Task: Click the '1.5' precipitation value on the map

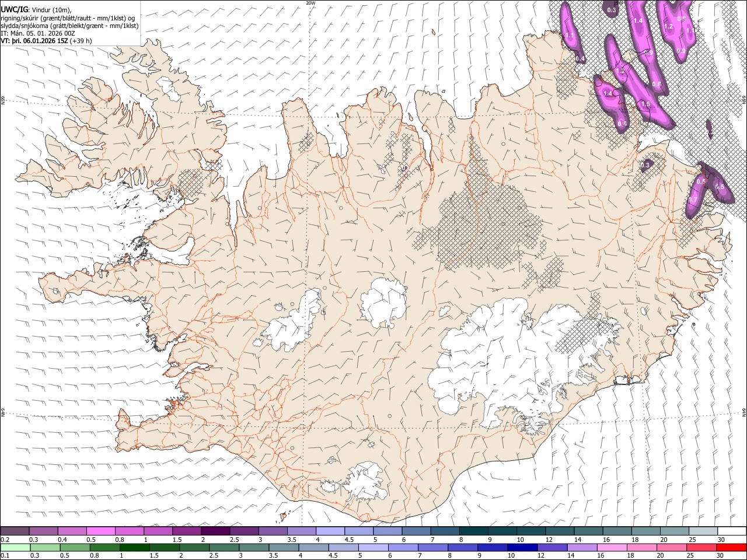Action: pos(645,104)
